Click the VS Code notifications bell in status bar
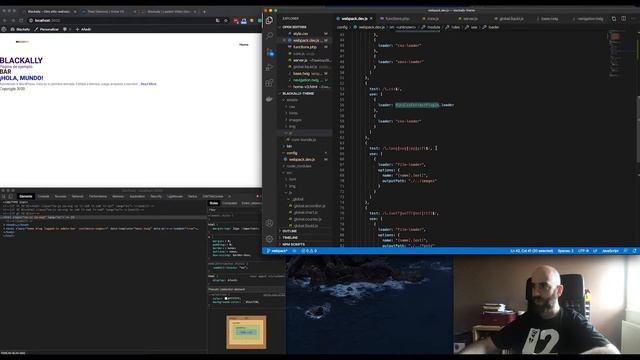The image size is (640, 360). 634,251
